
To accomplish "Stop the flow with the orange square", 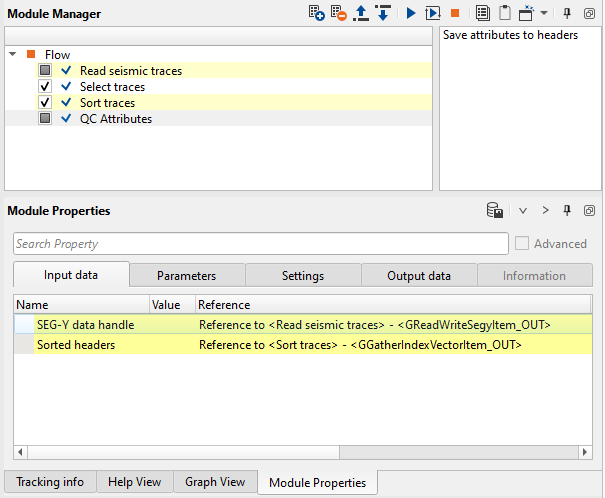I will tap(455, 14).
